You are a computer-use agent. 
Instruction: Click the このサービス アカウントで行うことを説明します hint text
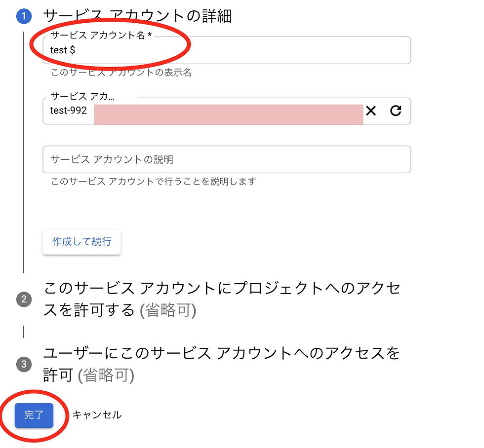click(154, 181)
